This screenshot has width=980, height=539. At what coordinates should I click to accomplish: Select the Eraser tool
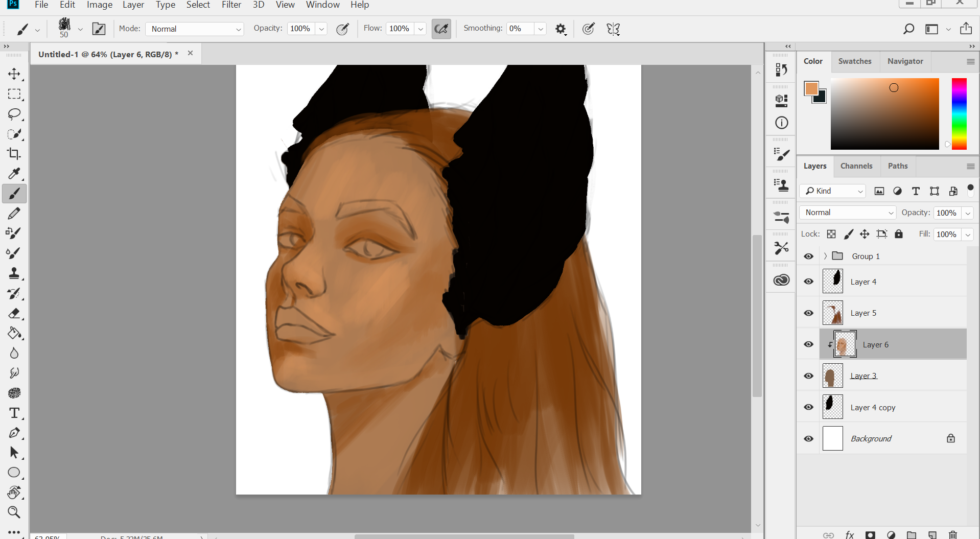(x=14, y=313)
